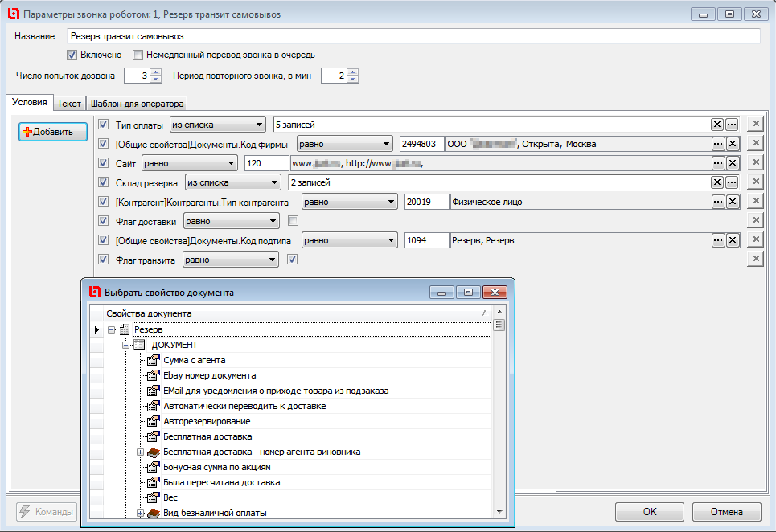Switch to the Условия tab
Image resolution: width=776 pixels, height=532 pixels.
point(29,102)
